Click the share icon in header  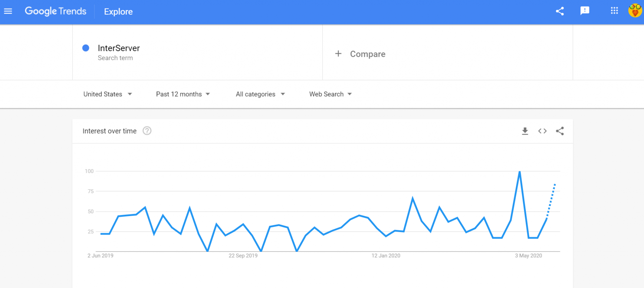560,11
